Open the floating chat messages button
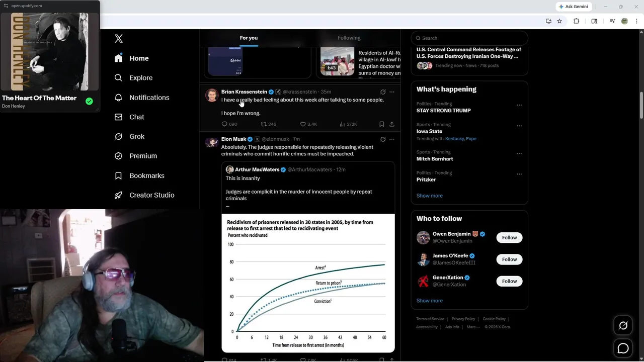Viewport: 644px width, 362px height. pos(623,348)
